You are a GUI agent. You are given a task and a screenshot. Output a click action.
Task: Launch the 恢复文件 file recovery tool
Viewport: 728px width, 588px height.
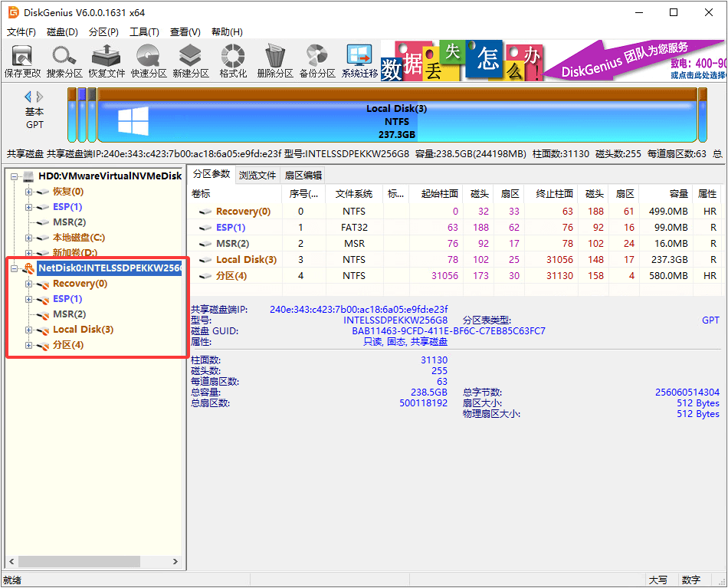pos(107,61)
